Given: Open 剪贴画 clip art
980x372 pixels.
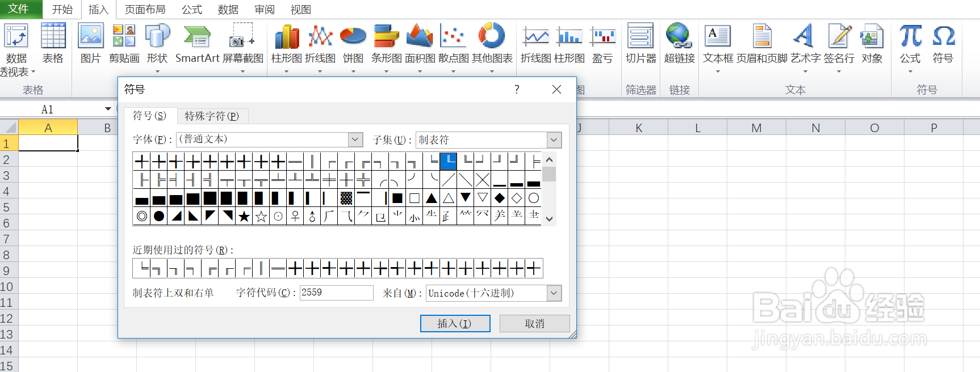Looking at the screenshot, I should point(124,44).
